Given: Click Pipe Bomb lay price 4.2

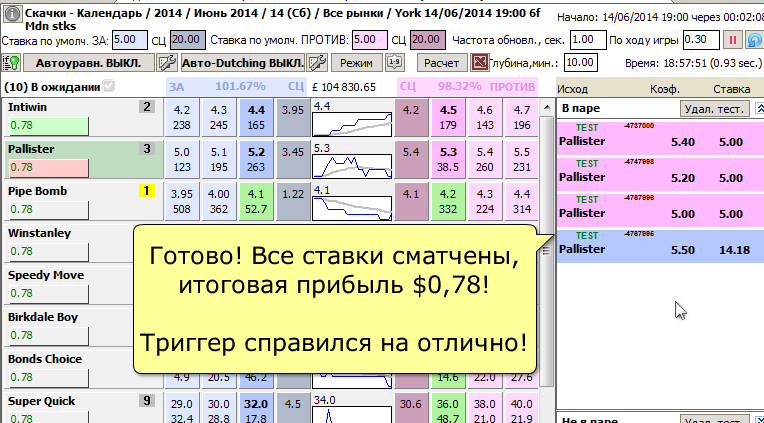Looking at the screenshot, I should (x=448, y=201).
